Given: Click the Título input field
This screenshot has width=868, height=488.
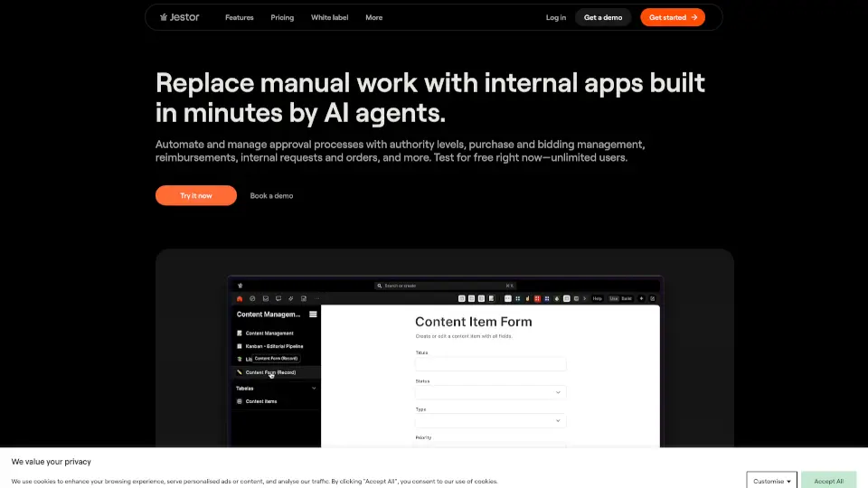Looking at the screenshot, I should tap(490, 364).
